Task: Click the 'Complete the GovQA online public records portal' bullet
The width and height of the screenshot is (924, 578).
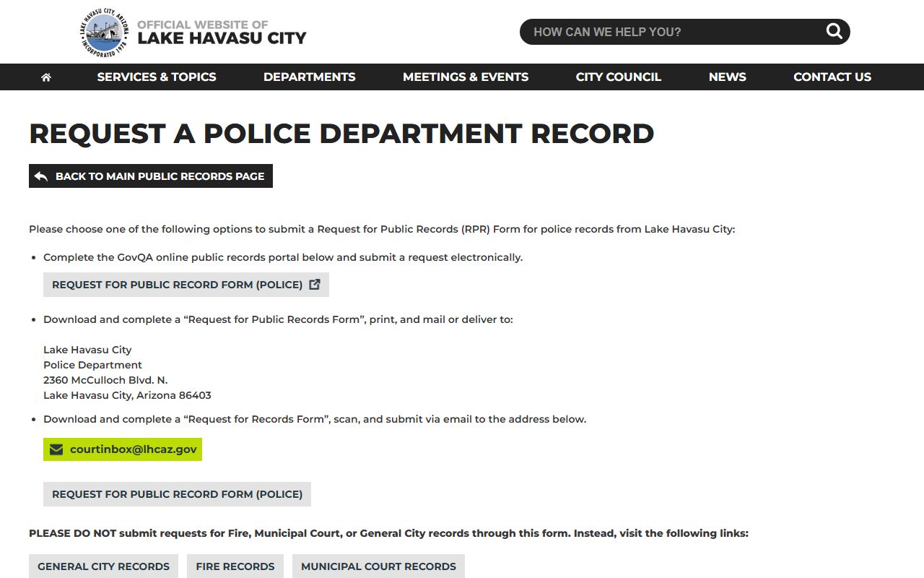Action: (283, 257)
